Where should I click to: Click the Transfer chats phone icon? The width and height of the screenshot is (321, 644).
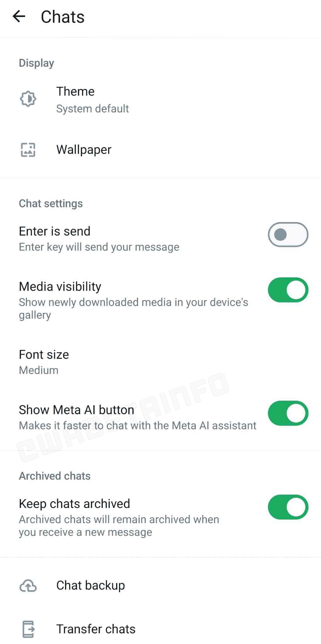28,629
